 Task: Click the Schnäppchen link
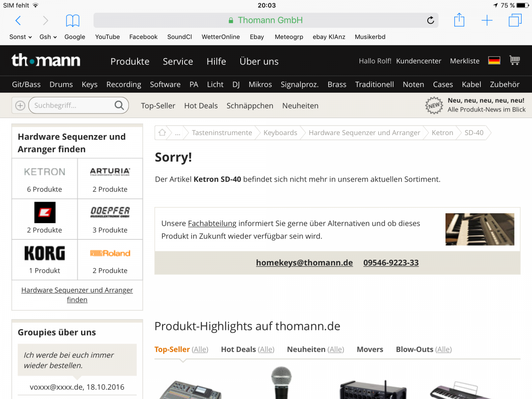[250, 106]
